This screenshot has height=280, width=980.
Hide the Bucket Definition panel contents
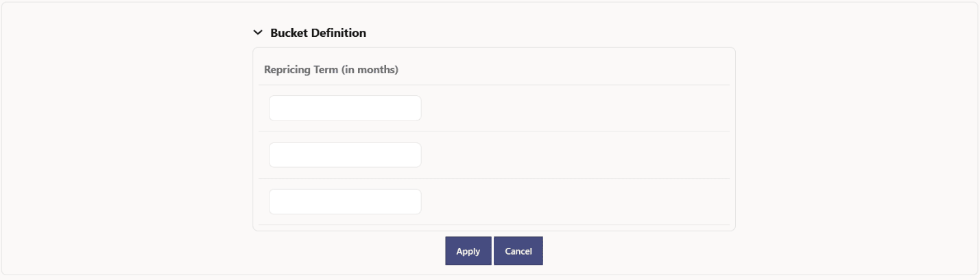pyautogui.click(x=258, y=33)
